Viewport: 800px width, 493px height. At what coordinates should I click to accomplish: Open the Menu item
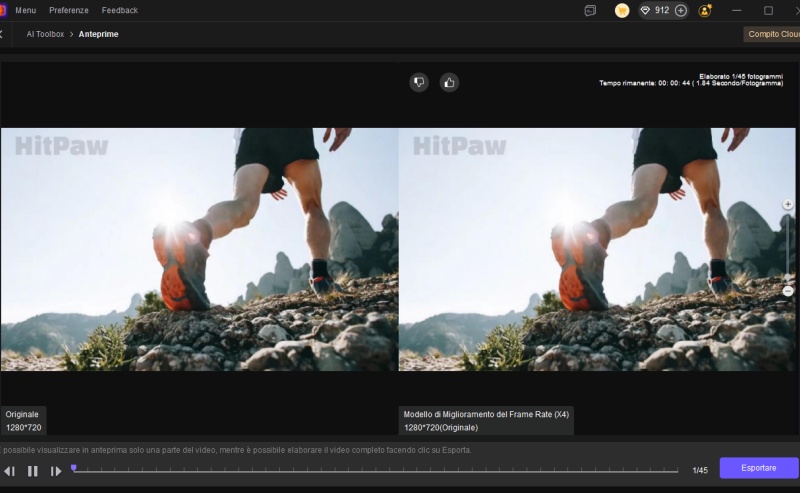[26, 10]
